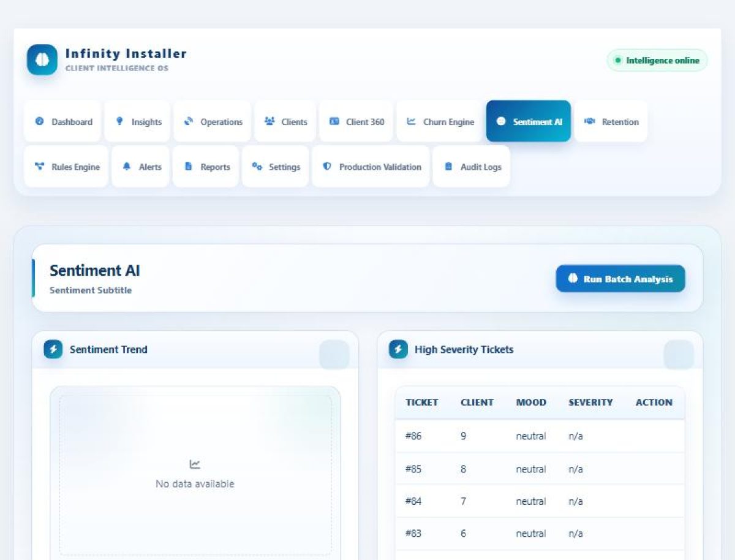Switch to the Operations tab
The image size is (735, 560).
pyautogui.click(x=213, y=121)
